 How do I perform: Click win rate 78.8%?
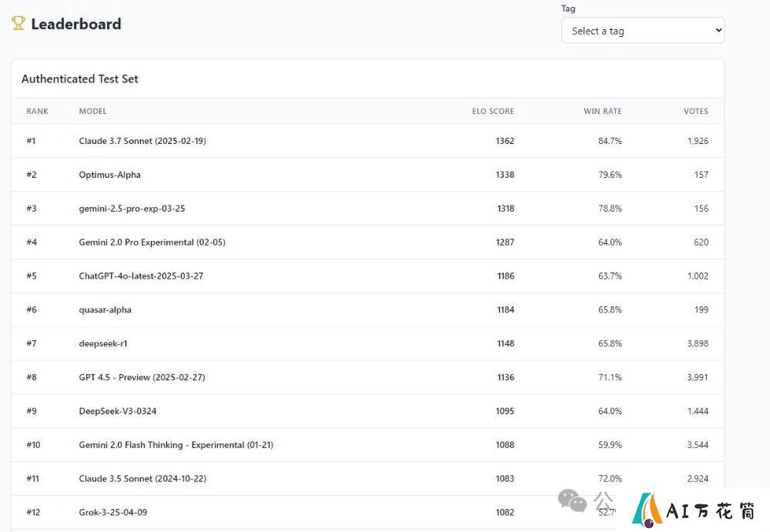(x=610, y=209)
